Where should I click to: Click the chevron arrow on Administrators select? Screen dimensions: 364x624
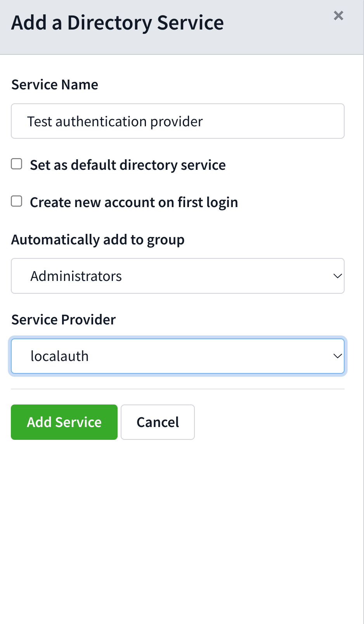pos(337,276)
